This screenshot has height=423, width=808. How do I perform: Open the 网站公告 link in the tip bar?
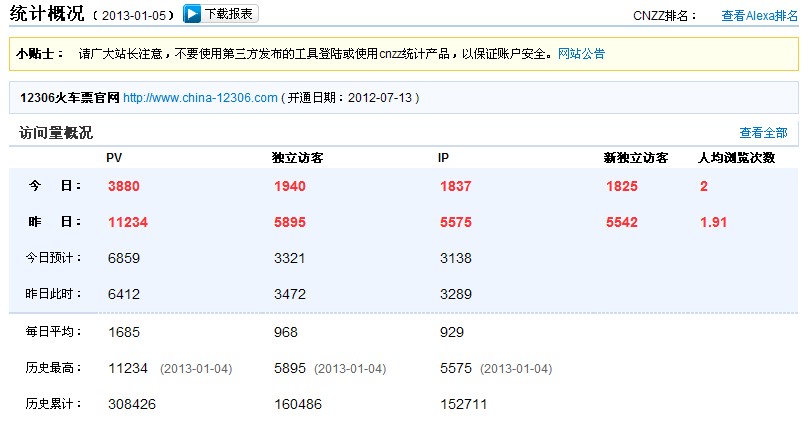(x=581, y=53)
